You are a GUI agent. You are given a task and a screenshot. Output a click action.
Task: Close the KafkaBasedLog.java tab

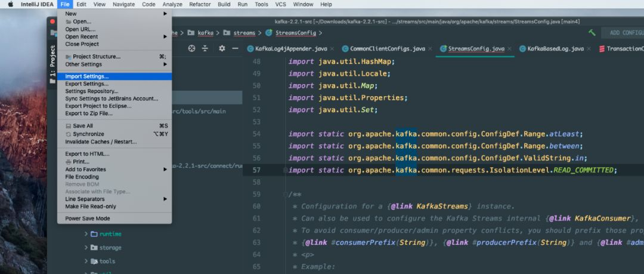(x=589, y=49)
